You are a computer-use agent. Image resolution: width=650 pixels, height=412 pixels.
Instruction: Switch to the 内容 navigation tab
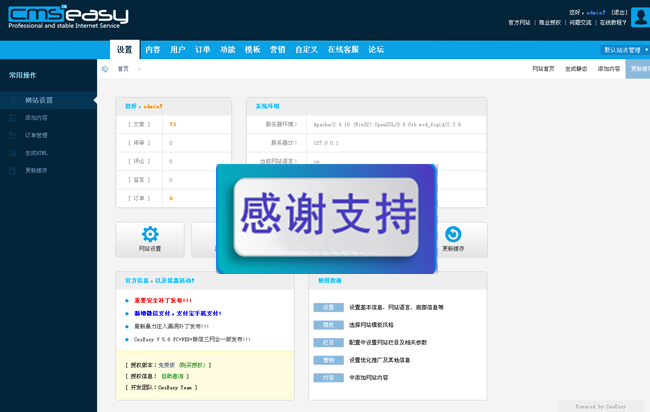(x=153, y=50)
